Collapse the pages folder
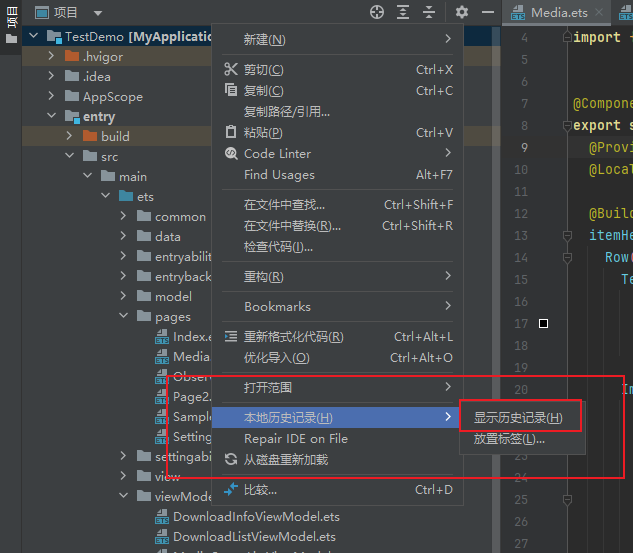The height and width of the screenshot is (553, 633). click(123, 316)
